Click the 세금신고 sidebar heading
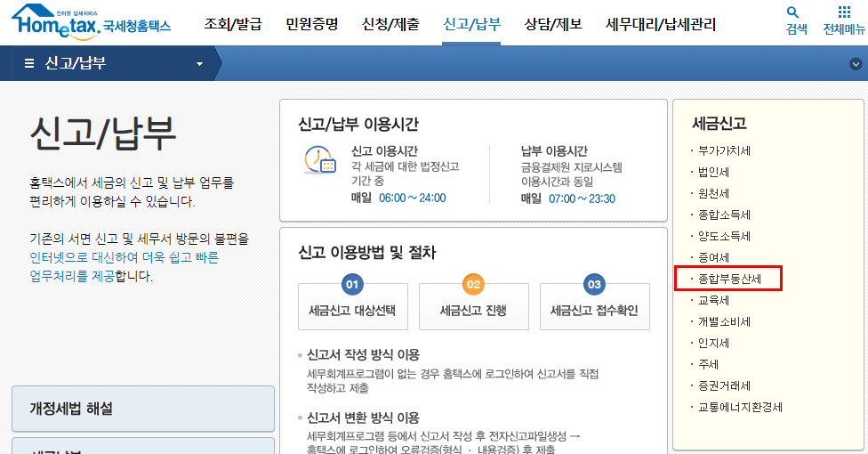 point(719,123)
